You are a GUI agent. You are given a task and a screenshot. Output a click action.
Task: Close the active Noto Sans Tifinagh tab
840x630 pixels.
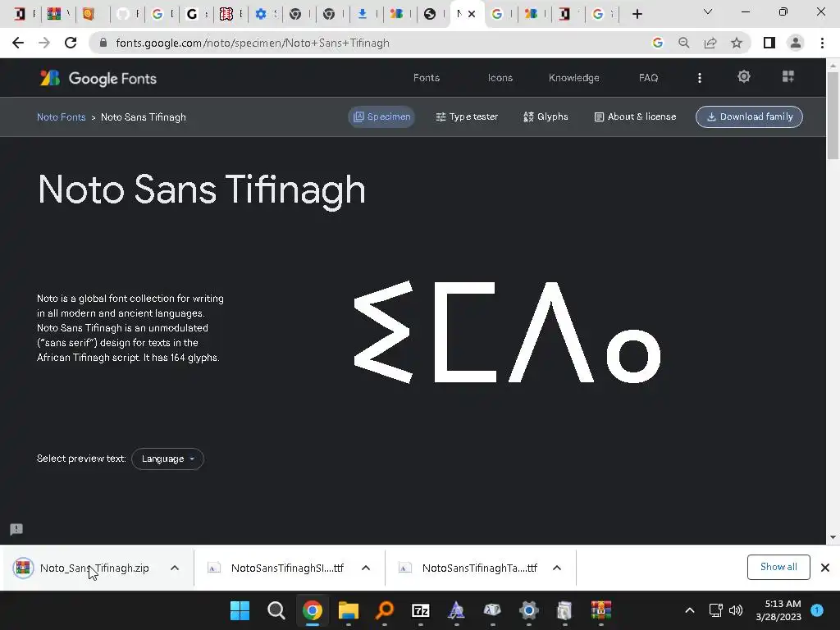tap(472, 14)
